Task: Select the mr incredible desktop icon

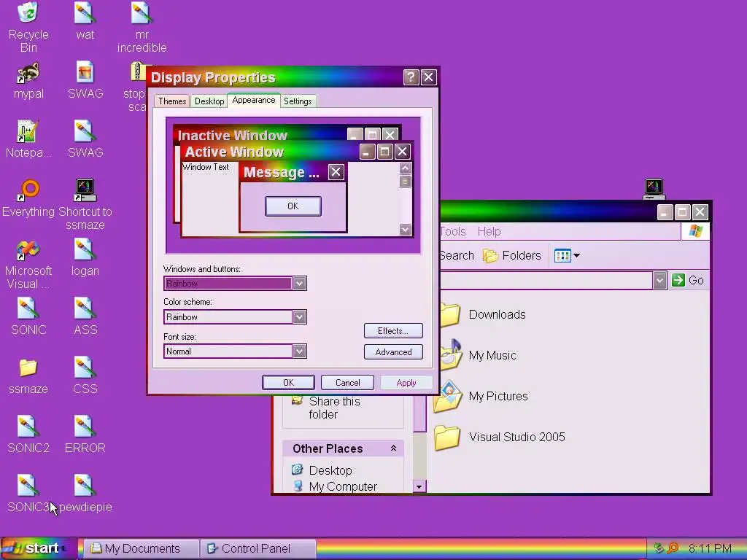Action: [142, 13]
